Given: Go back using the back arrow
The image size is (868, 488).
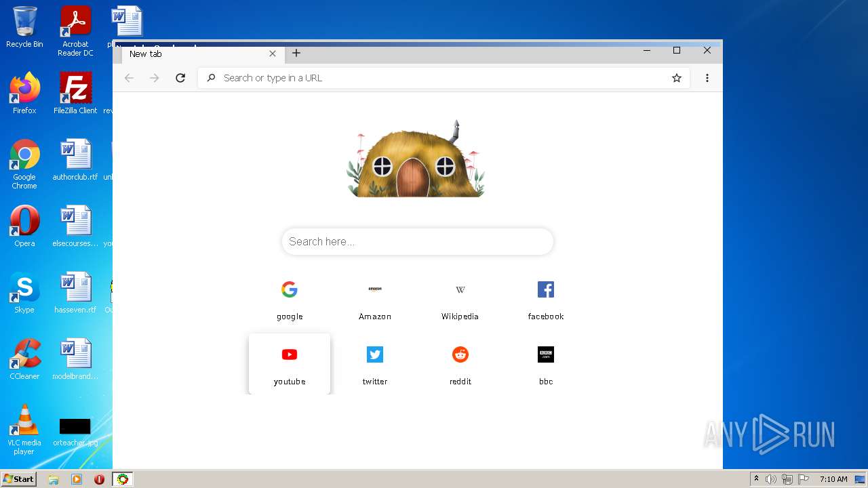Looking at the screenshot, I should 129,78.
